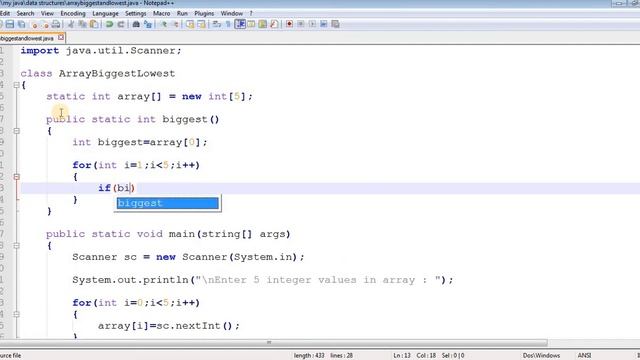This screenshot has height=360, width=640.
Task: Click the Zoom In toolbar icon
Action: [x=164, y=24]
